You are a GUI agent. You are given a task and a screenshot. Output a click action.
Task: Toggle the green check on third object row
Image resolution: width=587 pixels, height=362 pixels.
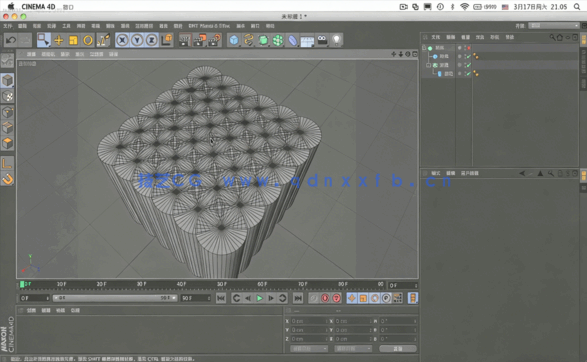point(469,65)
